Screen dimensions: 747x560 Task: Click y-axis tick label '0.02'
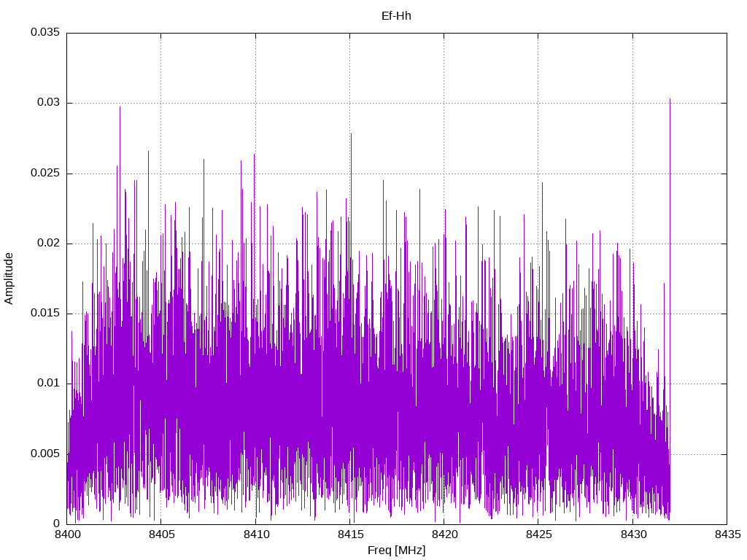click(x=49, y=243)
